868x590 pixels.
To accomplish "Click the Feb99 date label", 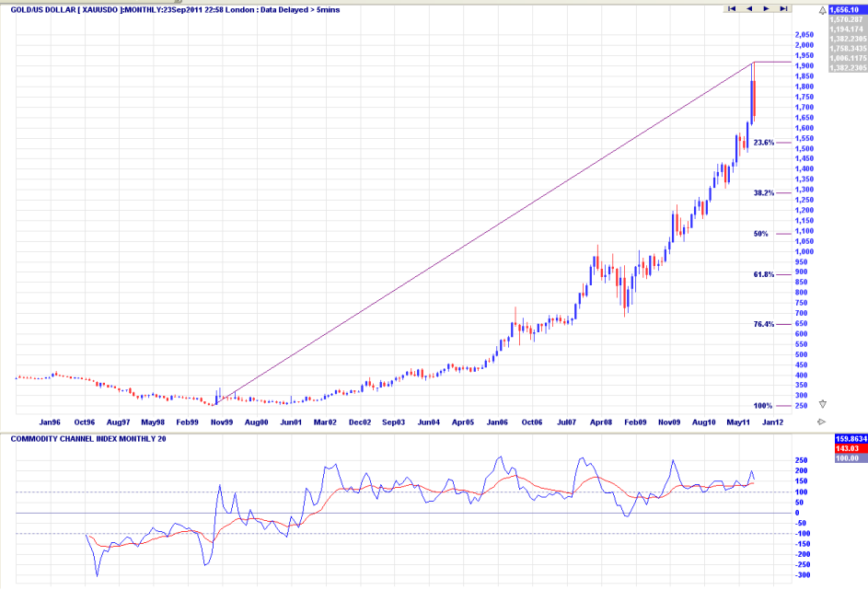I will 187,422.
